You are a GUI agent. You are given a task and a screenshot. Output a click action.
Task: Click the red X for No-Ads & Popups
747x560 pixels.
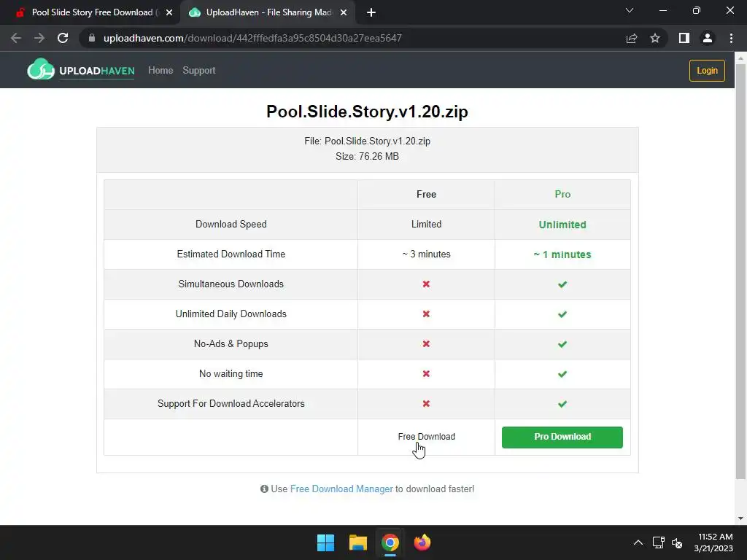(x=426, y=344)
